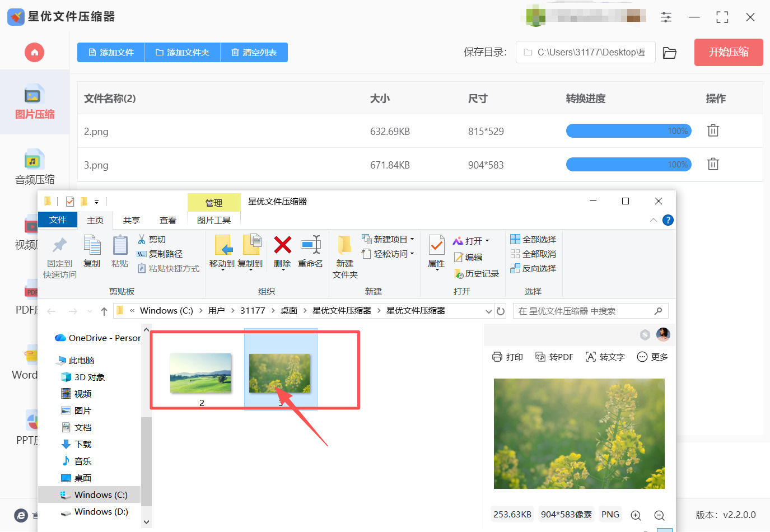
Task: Switch to the 查看 view ribbon tab
Action: pyautogui.click(x=168, y=221)
